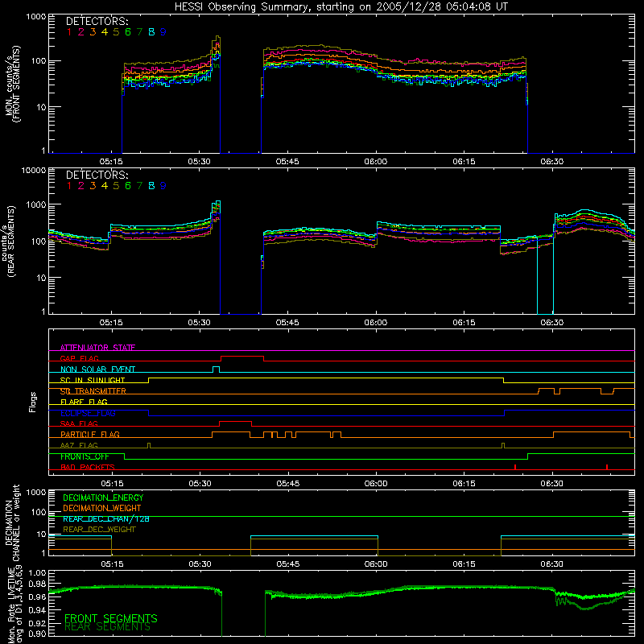Click 05:45 tick under rear segments plot

(287, 323)
